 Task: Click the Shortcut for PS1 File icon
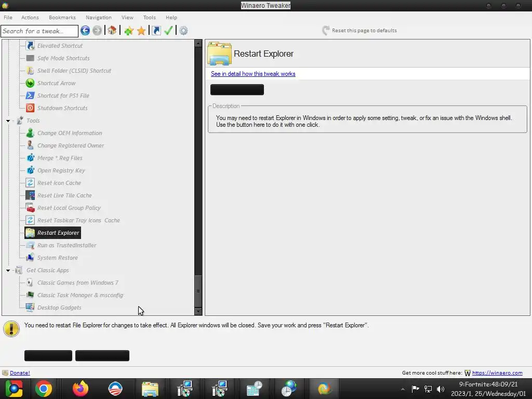[x=30, y=96]
